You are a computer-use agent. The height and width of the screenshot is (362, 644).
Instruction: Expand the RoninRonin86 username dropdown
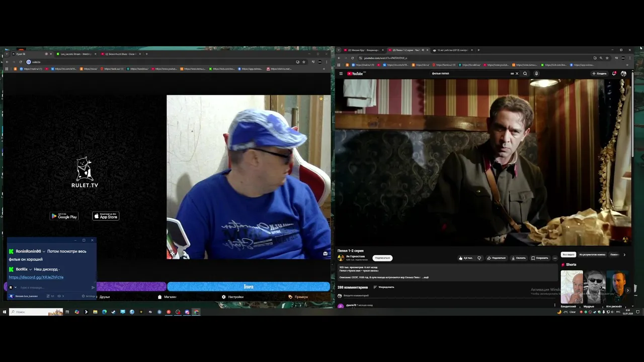pyautogui.click(x=44, y=251)
